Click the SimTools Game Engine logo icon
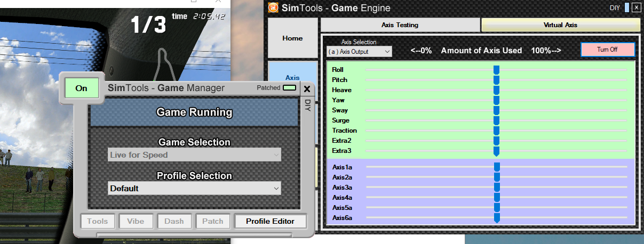 (x=273, y=7)
